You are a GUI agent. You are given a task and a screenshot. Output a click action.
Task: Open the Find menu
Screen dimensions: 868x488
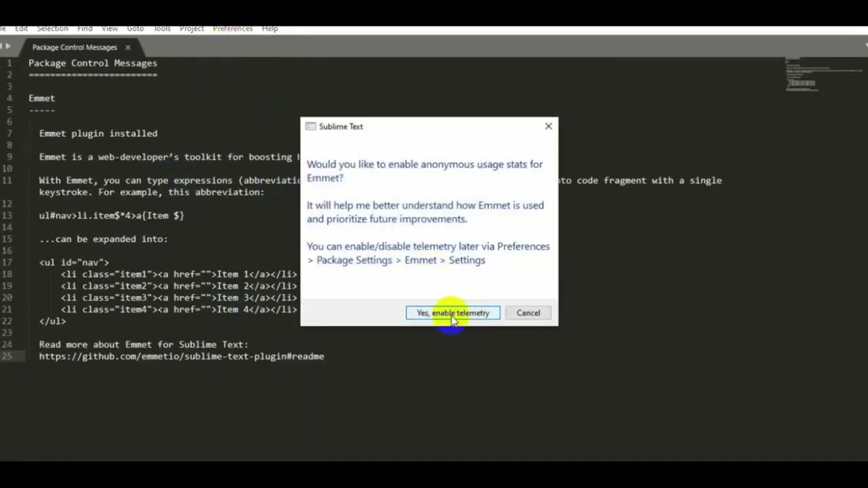[85, 28]
